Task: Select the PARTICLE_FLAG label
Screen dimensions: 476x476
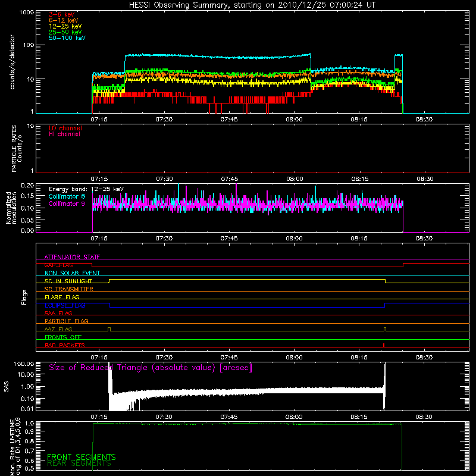Action: coord(67,321)
